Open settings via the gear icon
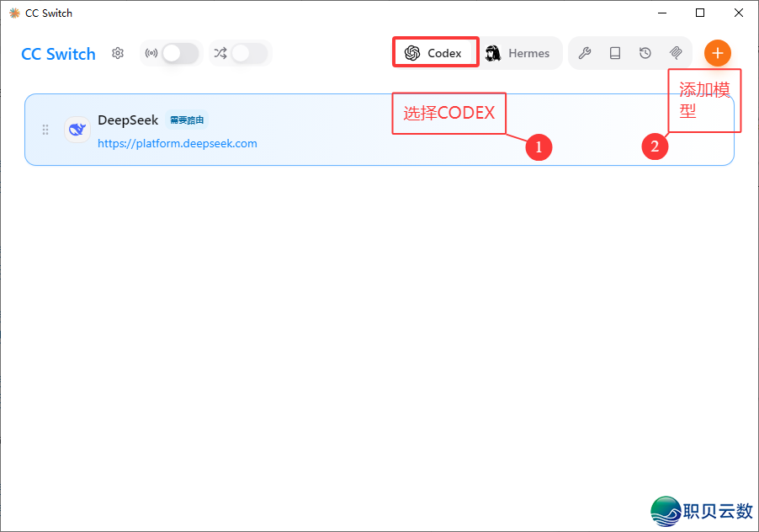 [118, 53]
